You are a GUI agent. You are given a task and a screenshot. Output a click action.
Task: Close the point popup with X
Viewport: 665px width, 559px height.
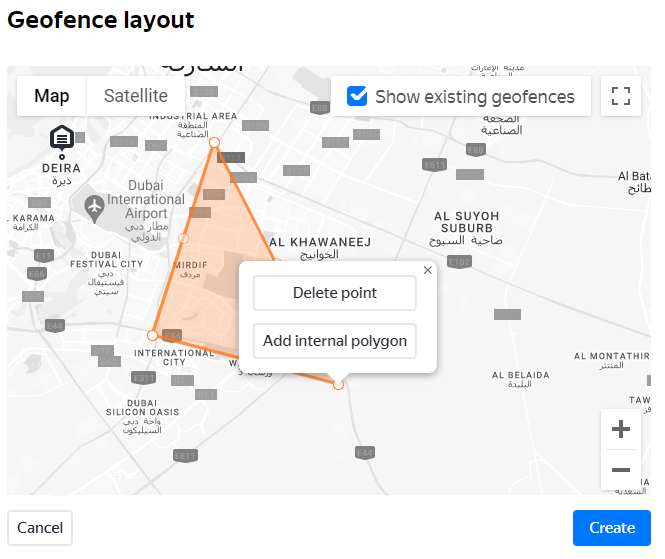(x=428, y=270)
